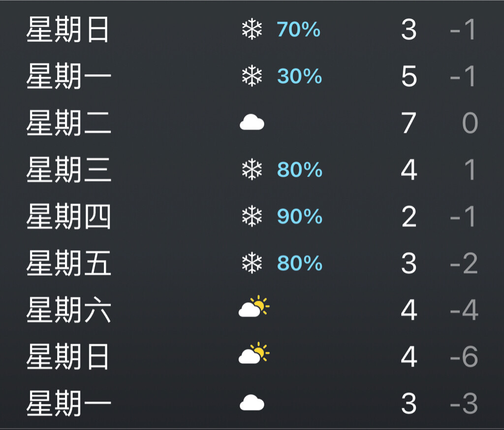Select the 星期二 day label
This screenshot has height=430, width=504.
[x=68, y=123]
